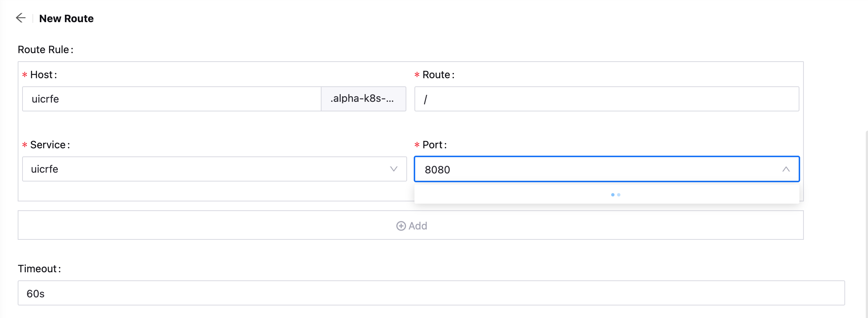Click the .alpha-k8s- domain suffix addon

[x=364, y=98]
